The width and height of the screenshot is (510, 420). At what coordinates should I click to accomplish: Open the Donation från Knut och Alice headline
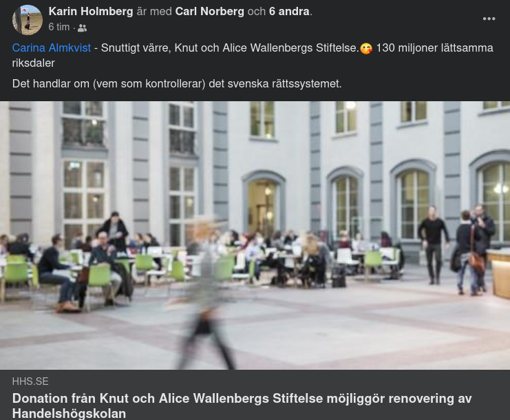[x=242, y=406]
